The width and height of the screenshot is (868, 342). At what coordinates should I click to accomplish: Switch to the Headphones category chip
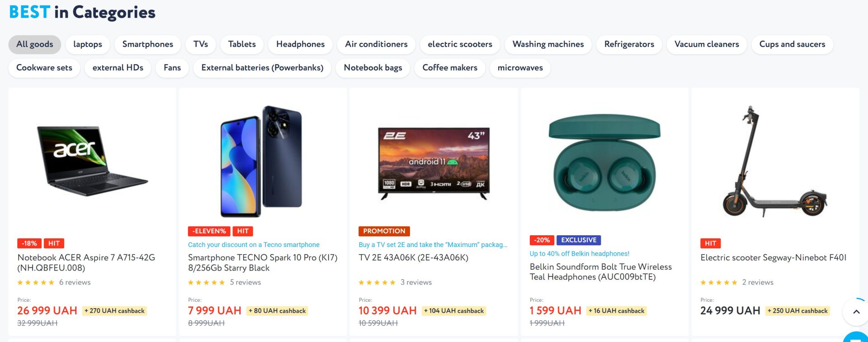pos(300,44)
